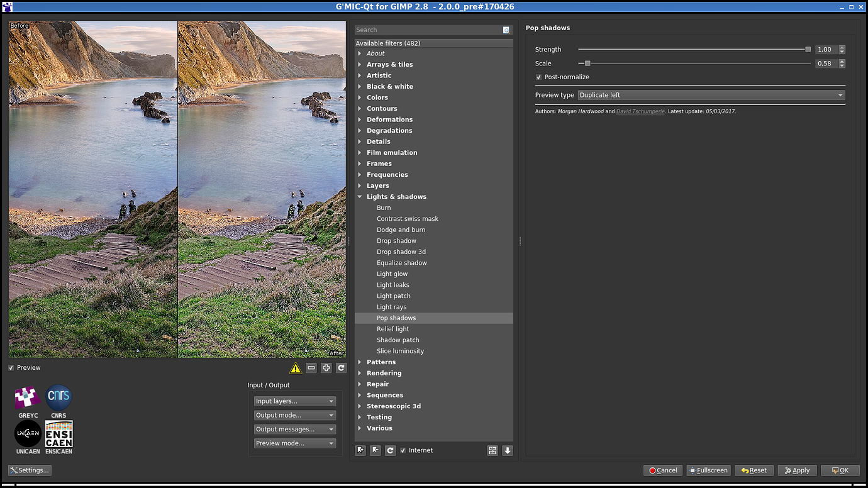Click the Apply button
The width and height of the screenshot is (868, 488).
[x=797, y=470]
